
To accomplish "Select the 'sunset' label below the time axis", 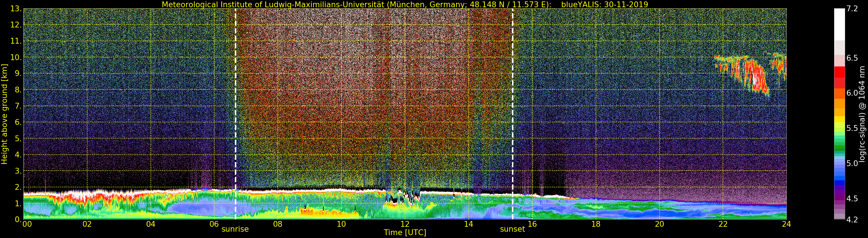I will point(512,229).
